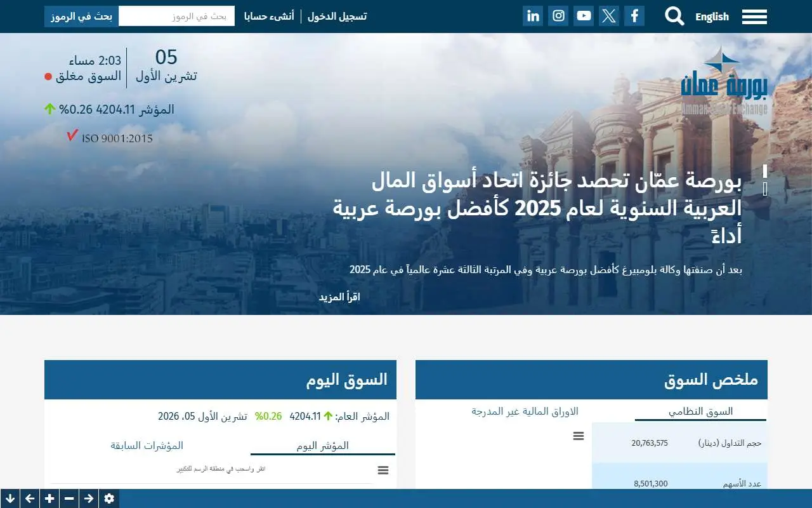
Task: Open the Instagram page icon
Action: pyautogui.click(x=558, y=16)
